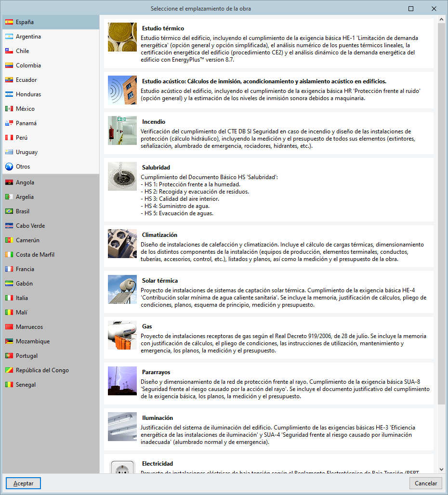448x495 pixels.
Task: Maximize the dialog window
Action: point(411,9)
